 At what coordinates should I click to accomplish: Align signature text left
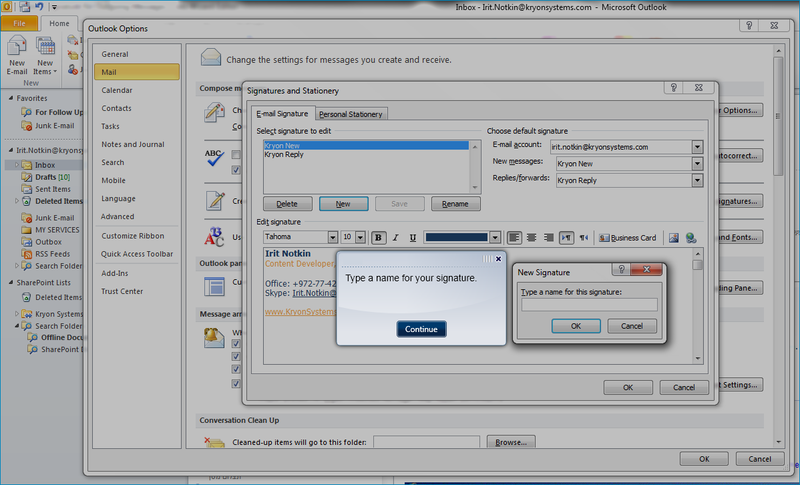(514, 238)
